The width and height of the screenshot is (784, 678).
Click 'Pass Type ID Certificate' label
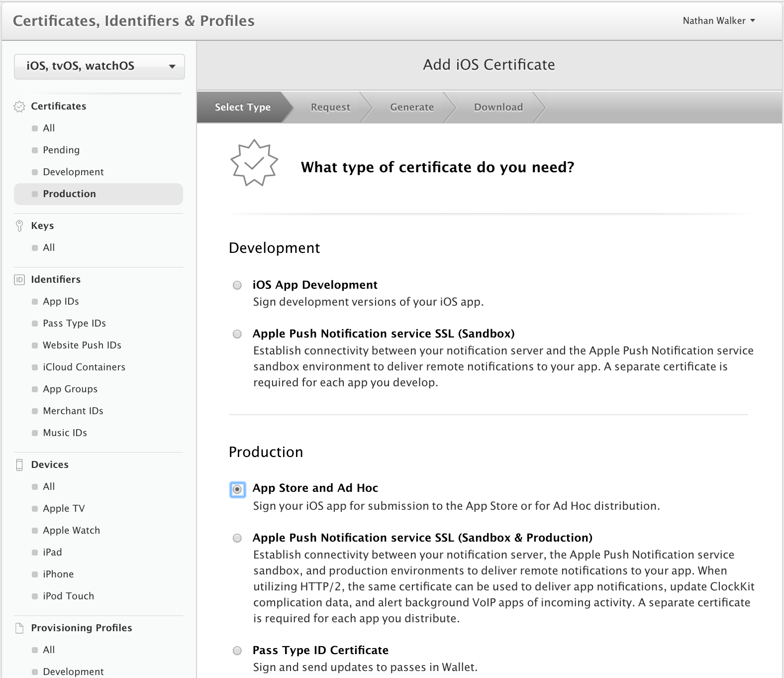[x=320, y=651]
